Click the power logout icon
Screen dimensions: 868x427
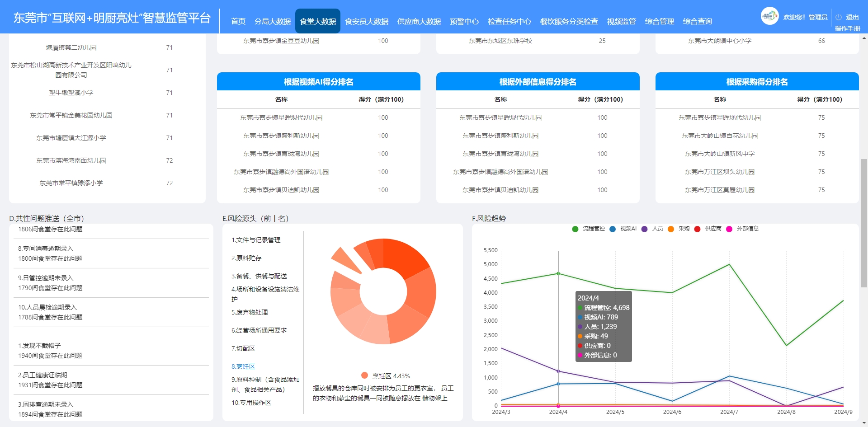[x=839, y=17]
